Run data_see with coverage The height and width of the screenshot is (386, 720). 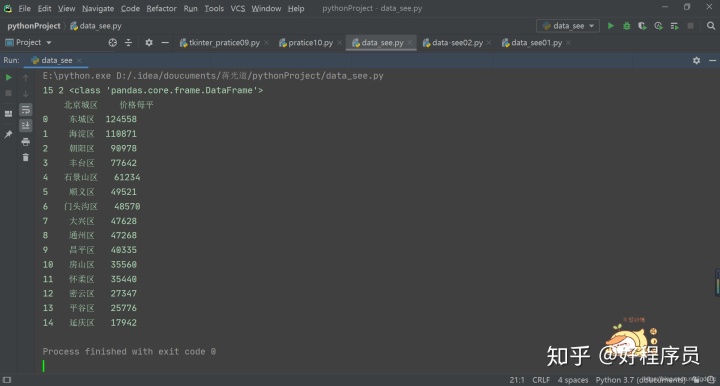642,26
